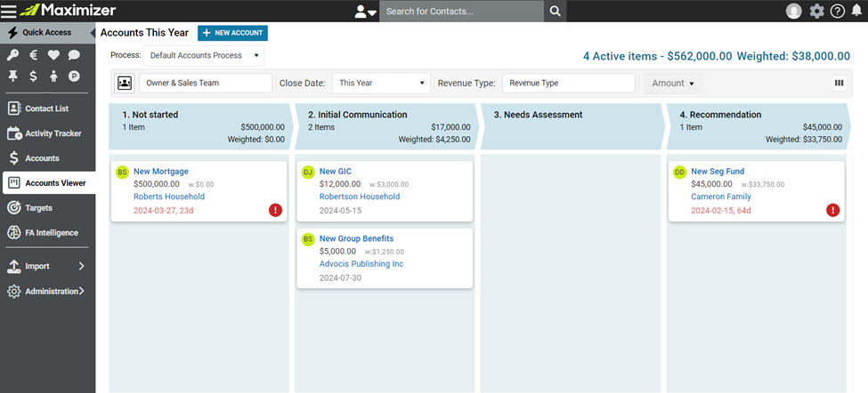Select the Initial Communication stage header

(385, 126)
